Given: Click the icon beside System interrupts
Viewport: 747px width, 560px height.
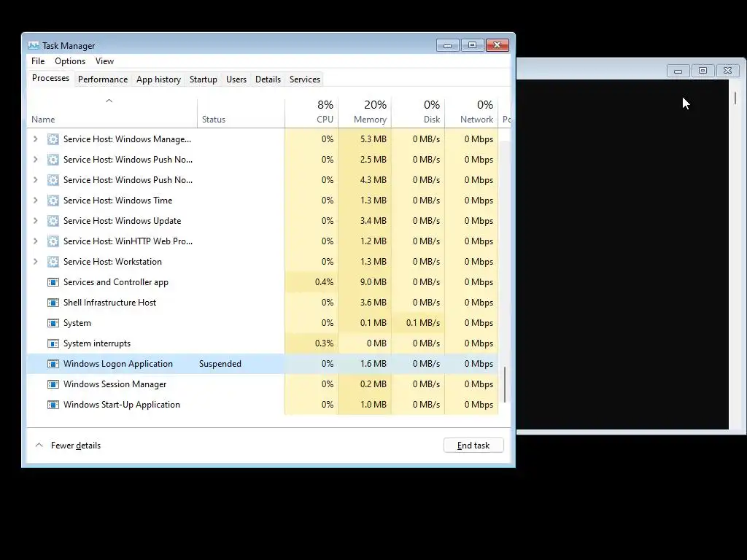Looking at the screenshot, I should 53,344.
